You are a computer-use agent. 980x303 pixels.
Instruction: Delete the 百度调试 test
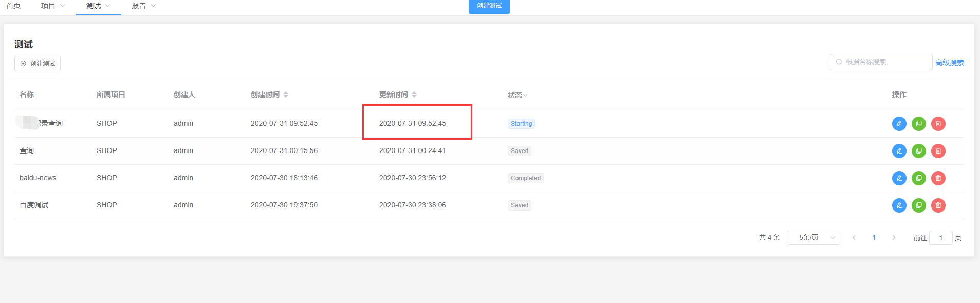click(x=938, y=205)
